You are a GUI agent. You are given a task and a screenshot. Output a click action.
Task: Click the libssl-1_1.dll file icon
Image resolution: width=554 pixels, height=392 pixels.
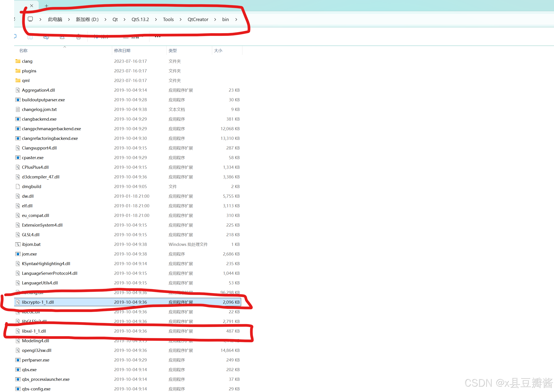pos(18,331)
